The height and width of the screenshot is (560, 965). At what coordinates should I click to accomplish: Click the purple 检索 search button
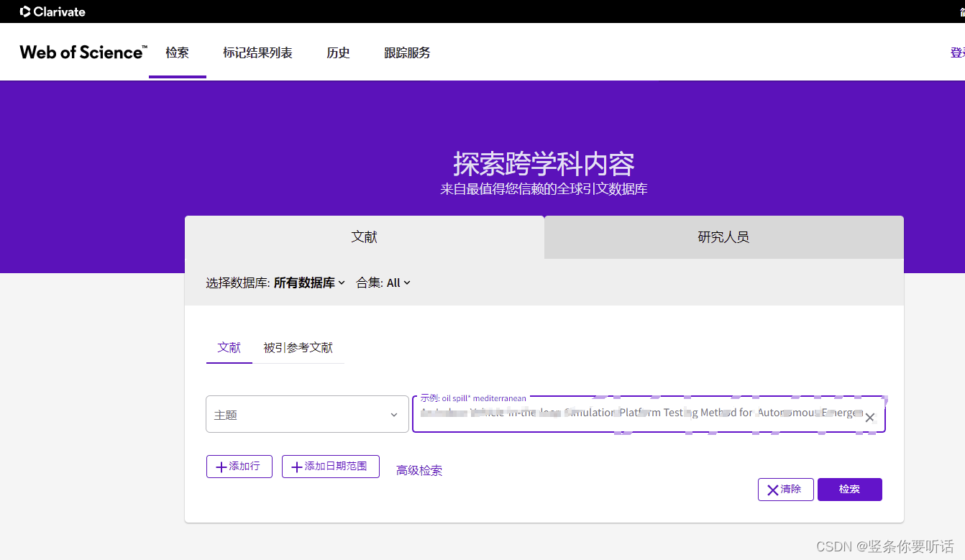click(850, 490)
